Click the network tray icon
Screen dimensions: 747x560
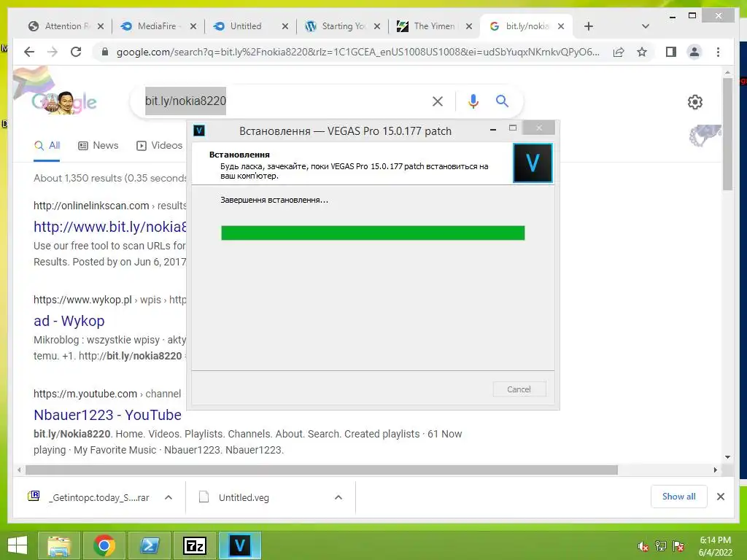[x=661, y=546]
